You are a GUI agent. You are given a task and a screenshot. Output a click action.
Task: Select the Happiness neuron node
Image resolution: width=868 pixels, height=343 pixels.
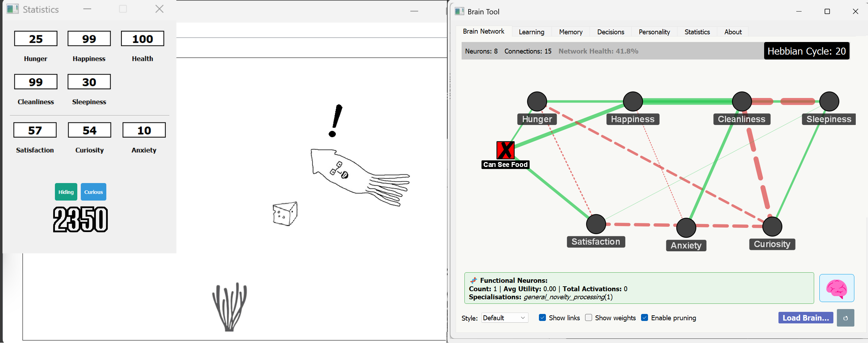tap(633, 101)
